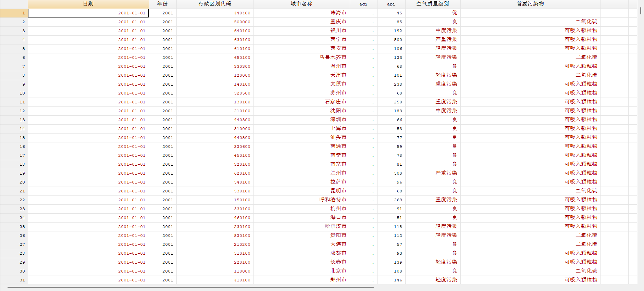Select city cell 深圳市

301,120
